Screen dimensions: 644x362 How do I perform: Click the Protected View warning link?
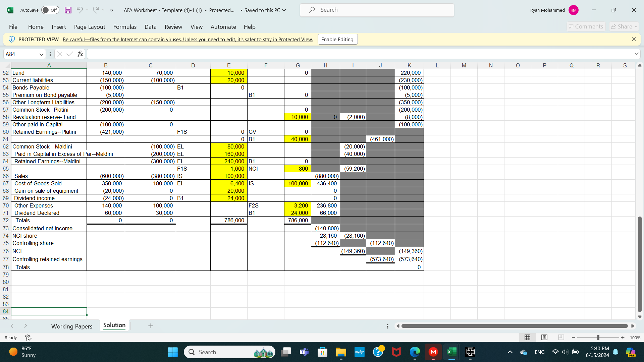[x=187, y=40]
